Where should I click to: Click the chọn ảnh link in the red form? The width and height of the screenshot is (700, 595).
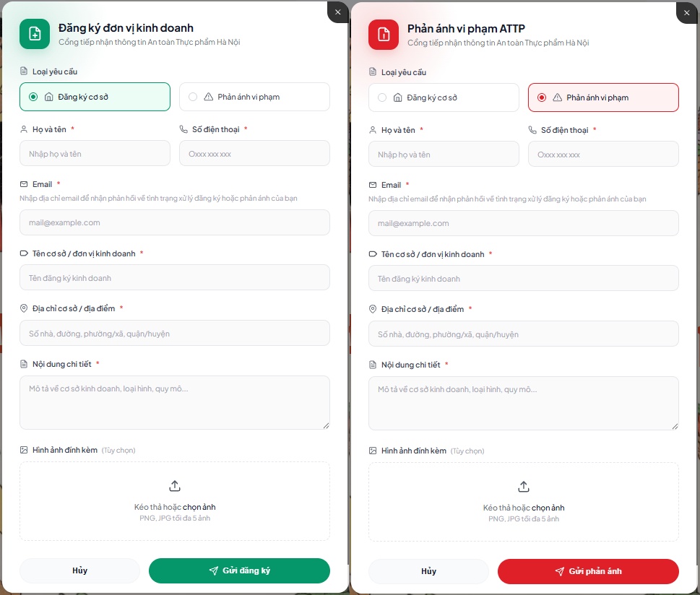pos(548,508)
